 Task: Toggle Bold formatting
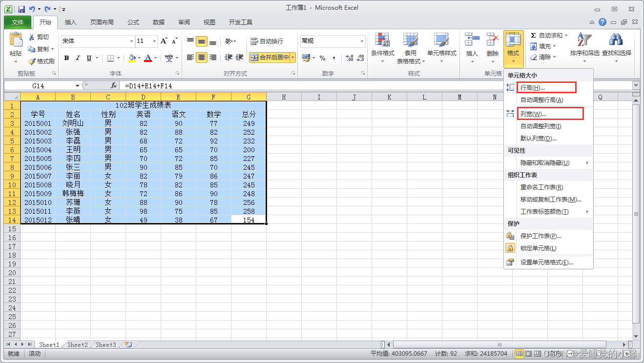66,58
